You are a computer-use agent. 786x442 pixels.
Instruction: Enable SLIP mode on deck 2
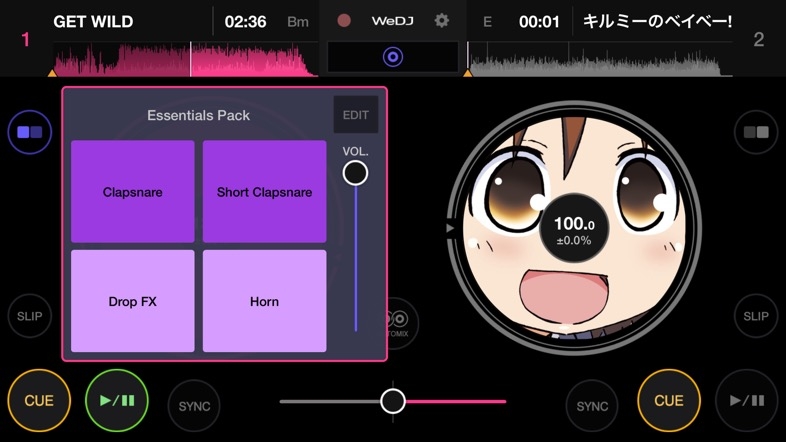pyautogui.click(x=756, y=316)
